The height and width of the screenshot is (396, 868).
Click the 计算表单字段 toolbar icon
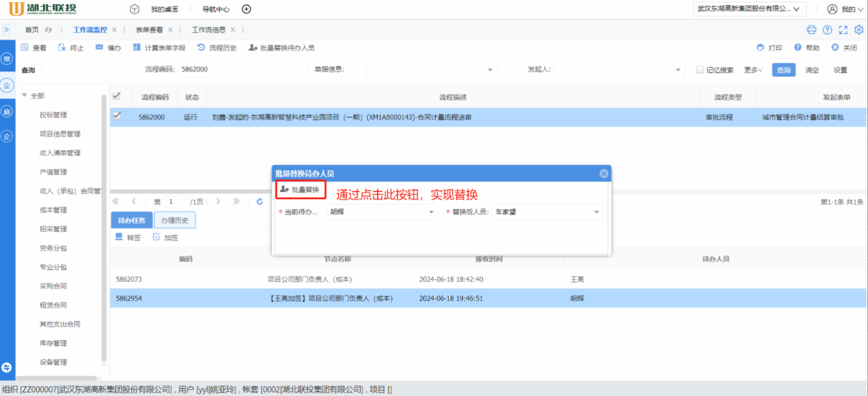click(137, 48)
